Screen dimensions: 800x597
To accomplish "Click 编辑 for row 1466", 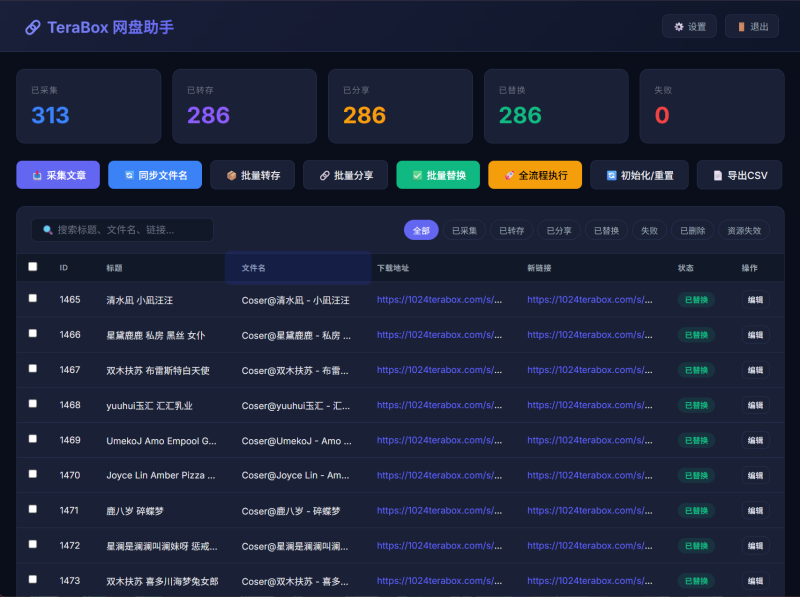I will click(756, 335).
